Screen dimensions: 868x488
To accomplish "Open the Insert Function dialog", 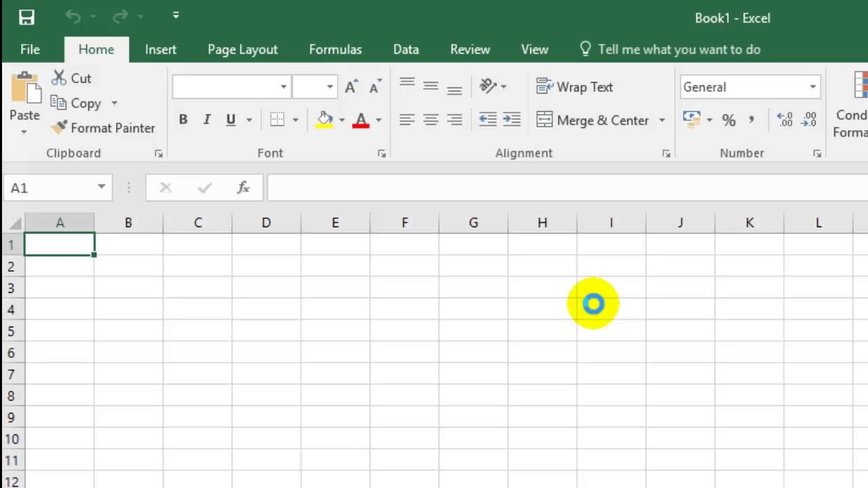I will coord(243,188).
